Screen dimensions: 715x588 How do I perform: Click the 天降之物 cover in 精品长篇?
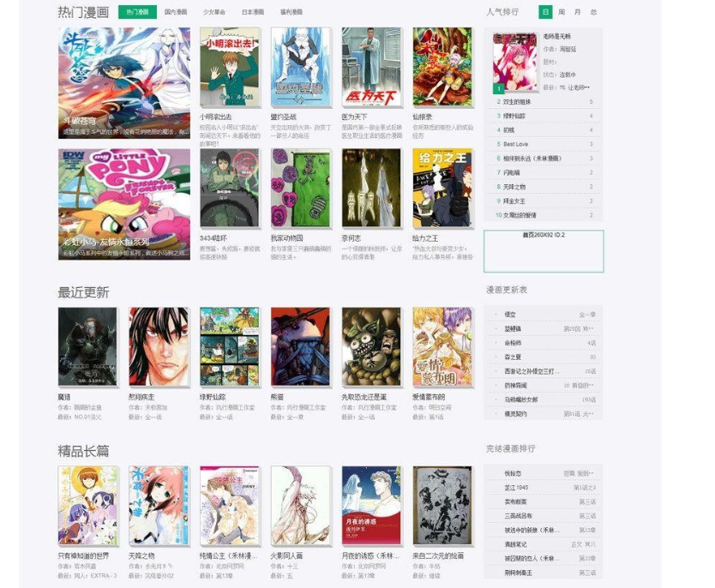pyautogui.click(x=159, y=506)
